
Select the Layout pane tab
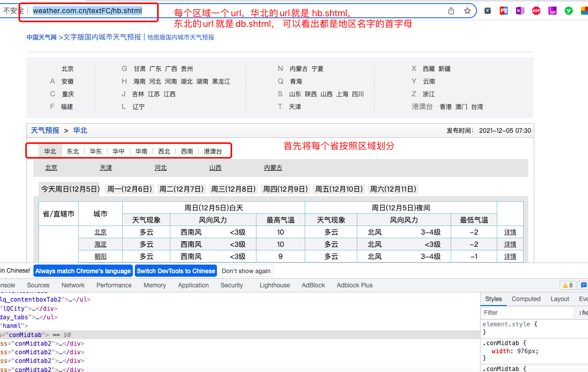click(560, 299)
